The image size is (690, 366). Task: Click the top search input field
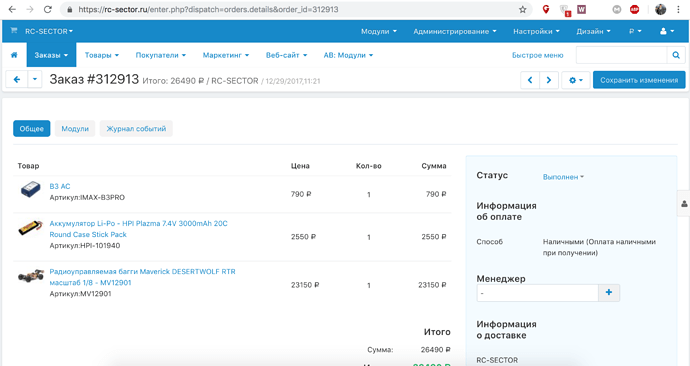621,55
